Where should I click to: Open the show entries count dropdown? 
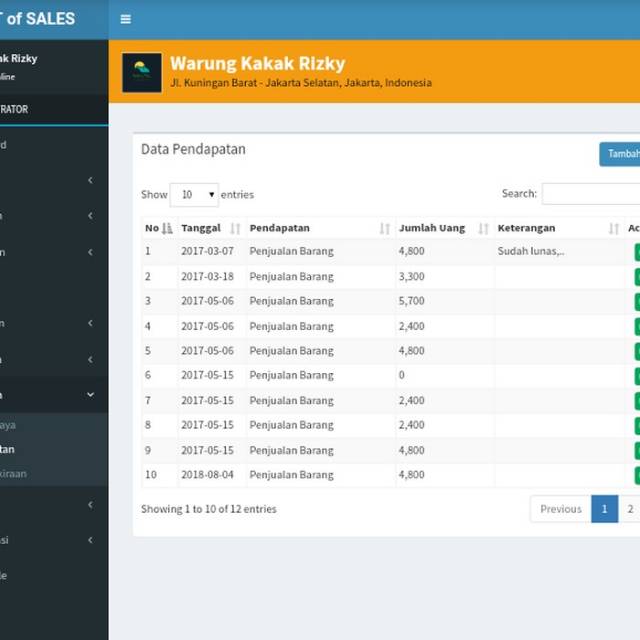[x=194, y=195]
